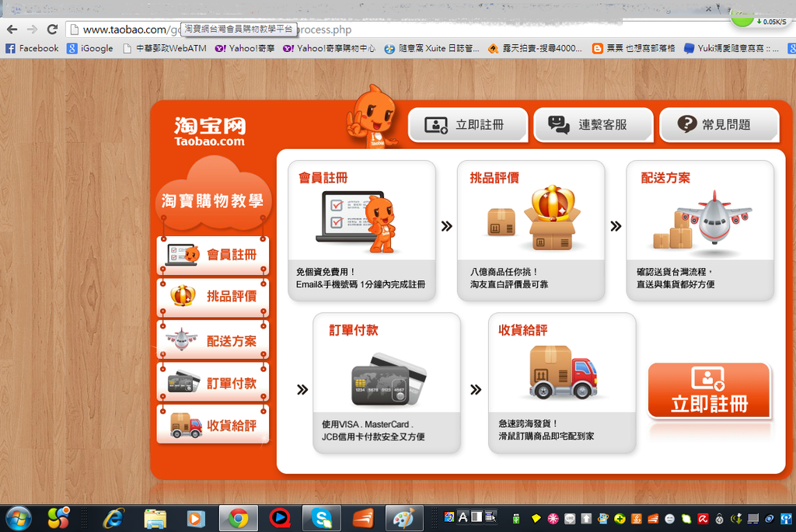Click the 淘寶購物教學 cloud heading
796x532 pixels.
(213, 201)
